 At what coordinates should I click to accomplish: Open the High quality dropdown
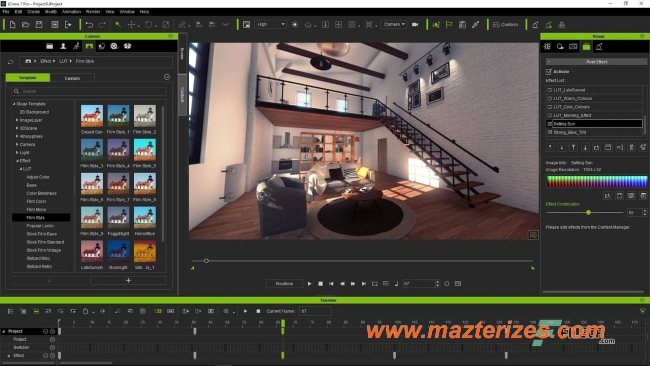tap(270, 24)
